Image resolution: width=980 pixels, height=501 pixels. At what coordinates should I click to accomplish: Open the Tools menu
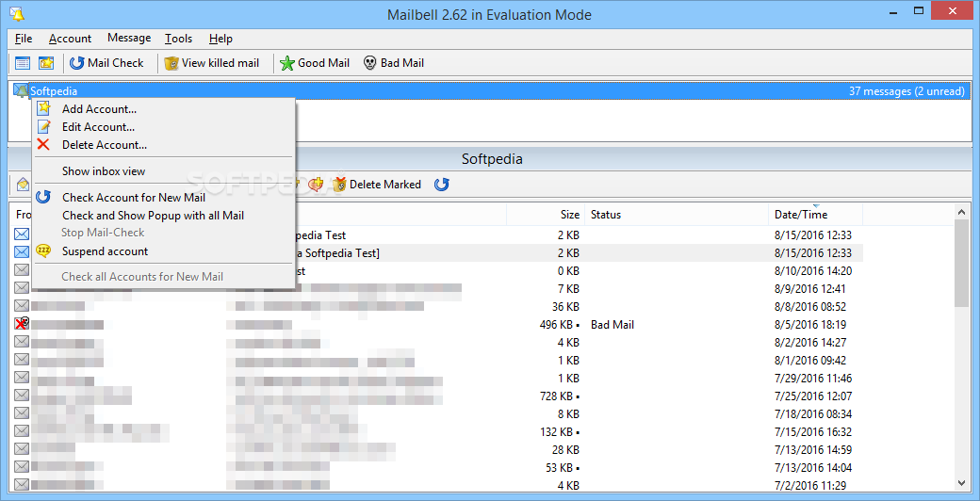tap(179, 39)
